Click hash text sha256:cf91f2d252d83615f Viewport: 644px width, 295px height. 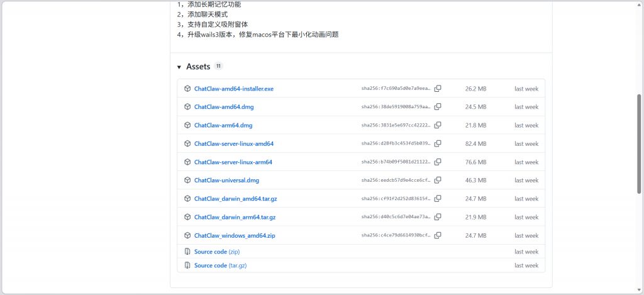pyautogui.click(x=396, y=199)
